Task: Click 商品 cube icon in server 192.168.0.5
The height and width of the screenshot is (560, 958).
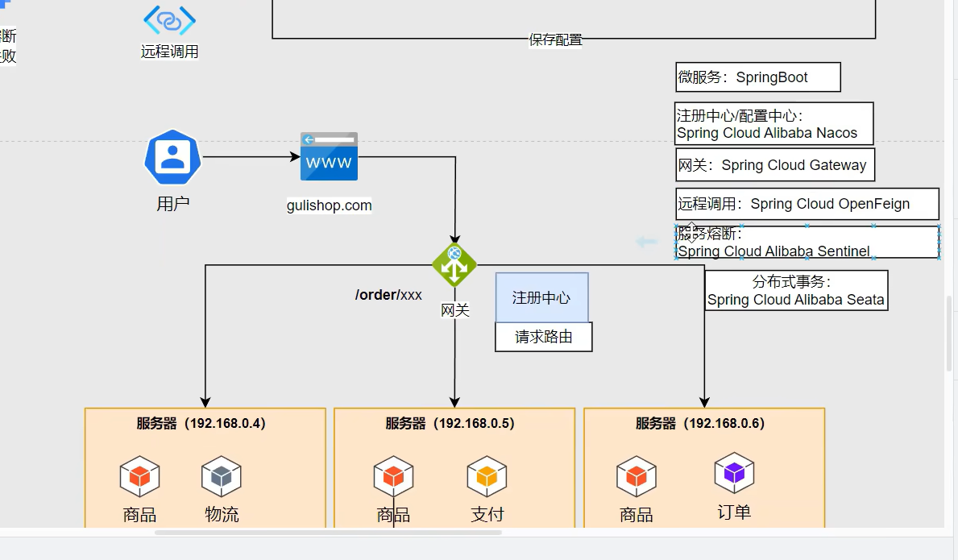Action: [x=393, y=476]
